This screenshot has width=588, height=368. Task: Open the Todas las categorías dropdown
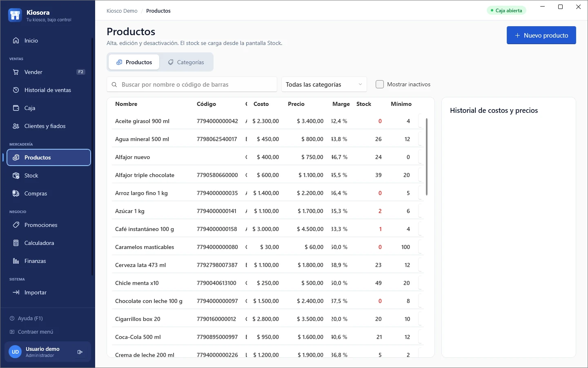[x=324, y=84]
